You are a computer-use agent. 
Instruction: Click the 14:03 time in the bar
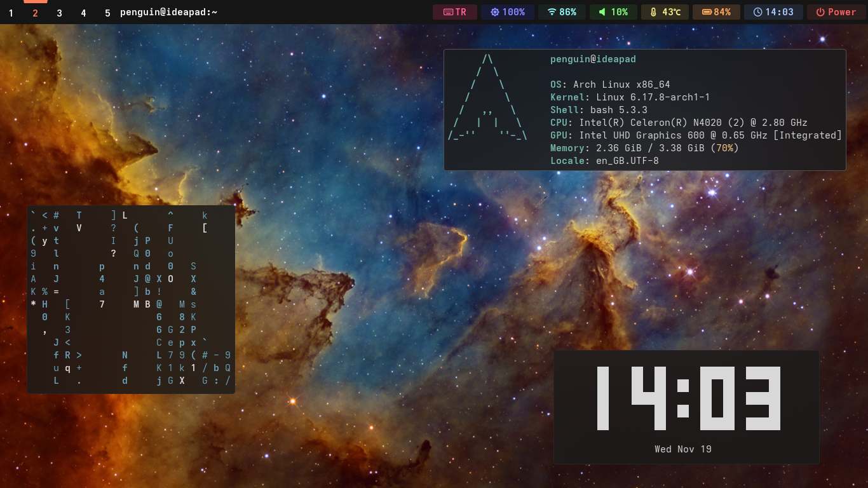(x=779, y=12)
